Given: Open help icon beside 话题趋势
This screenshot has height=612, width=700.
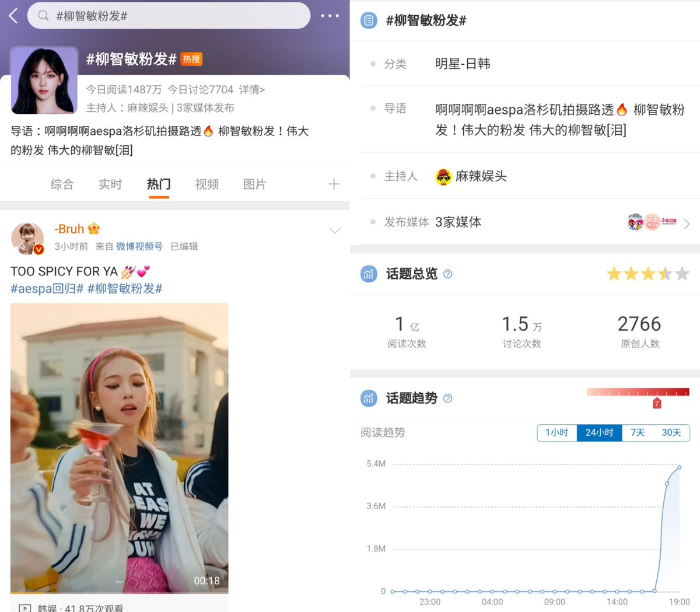Looking at the screenshot, I should (x=448, y=398).
